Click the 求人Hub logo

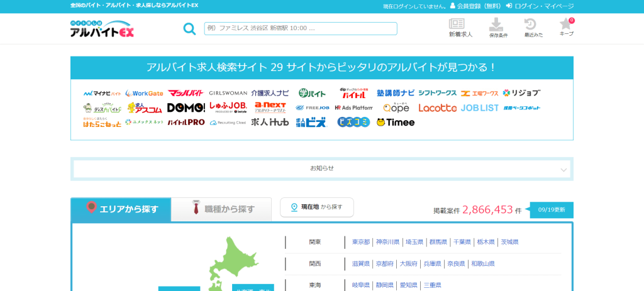pos(270,123)
